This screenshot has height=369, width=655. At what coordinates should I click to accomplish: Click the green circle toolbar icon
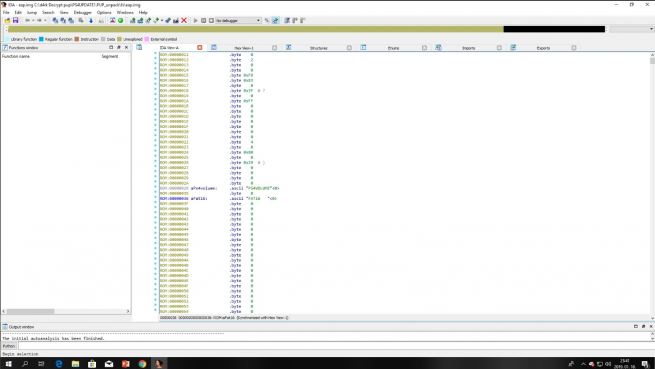coord(121,20)
